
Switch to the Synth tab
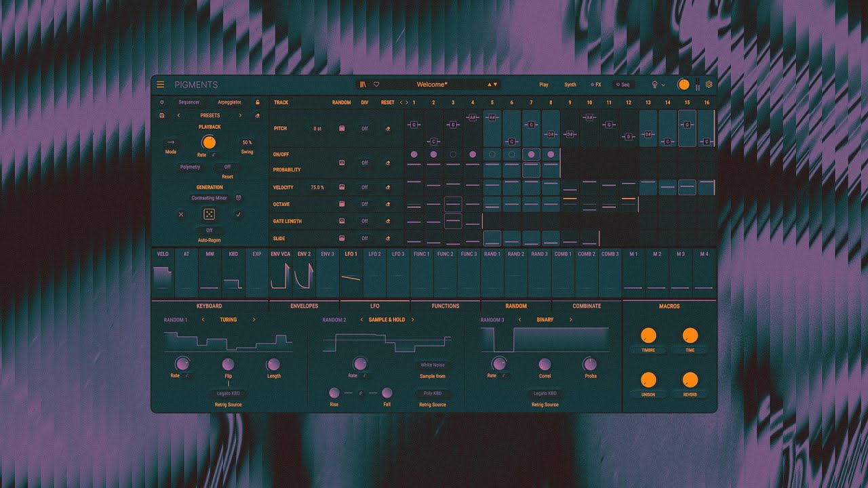point(570,85)
